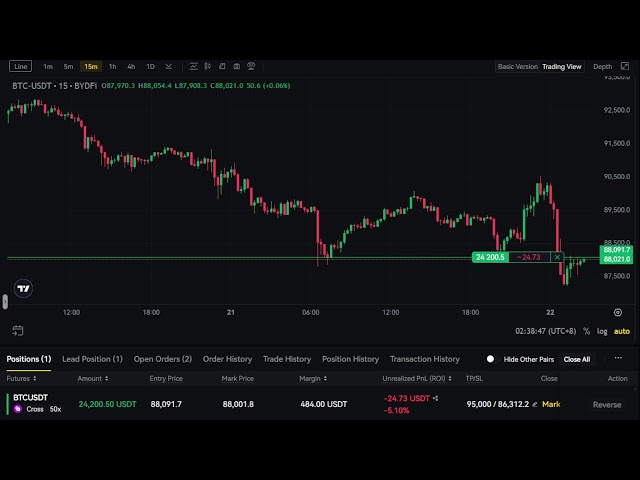Click the save layout icon in chart toolbar

pos(222,66)
